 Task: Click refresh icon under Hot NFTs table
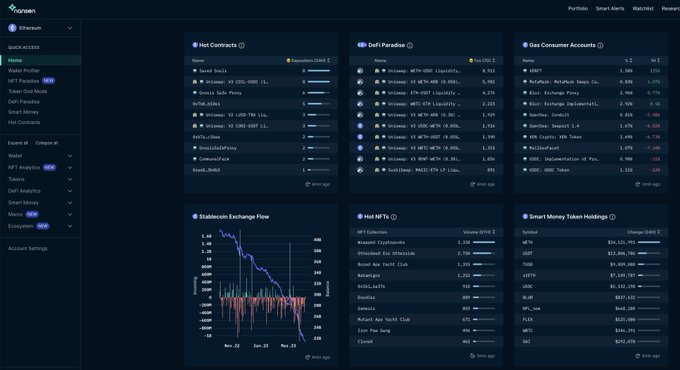pos(472,356)
